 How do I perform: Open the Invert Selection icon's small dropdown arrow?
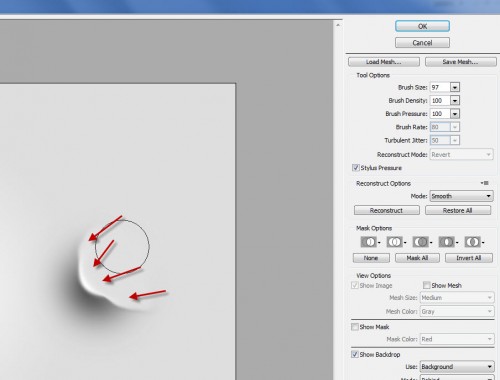483,243
